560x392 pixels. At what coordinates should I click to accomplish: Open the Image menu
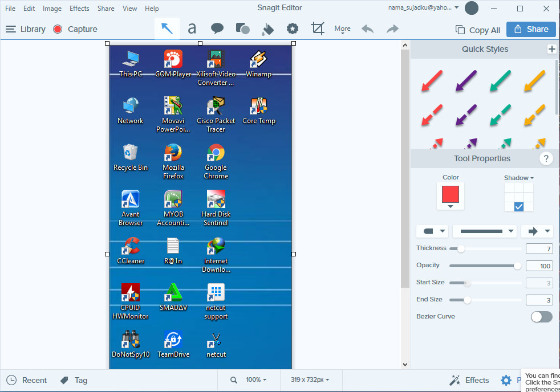tap(52, 8)
